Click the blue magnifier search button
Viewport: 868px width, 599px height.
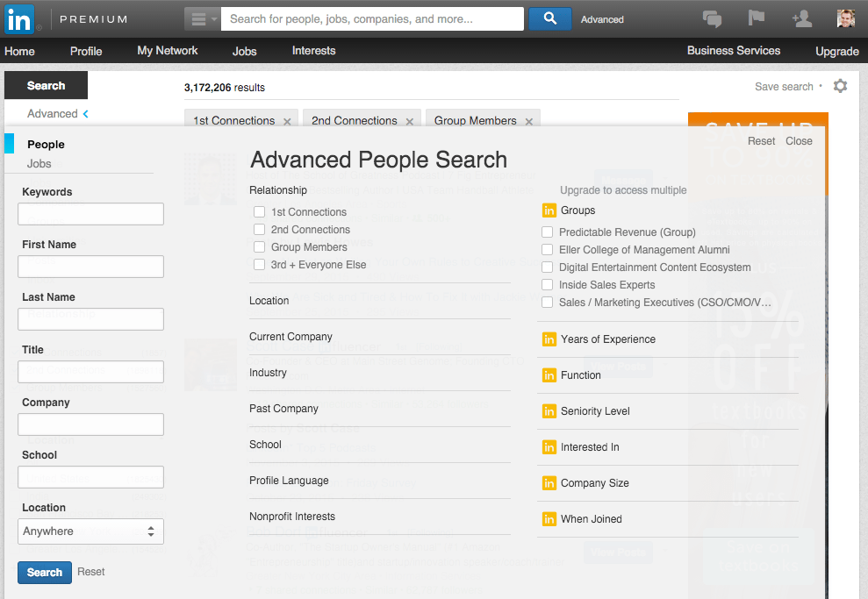tap(549, 18)
